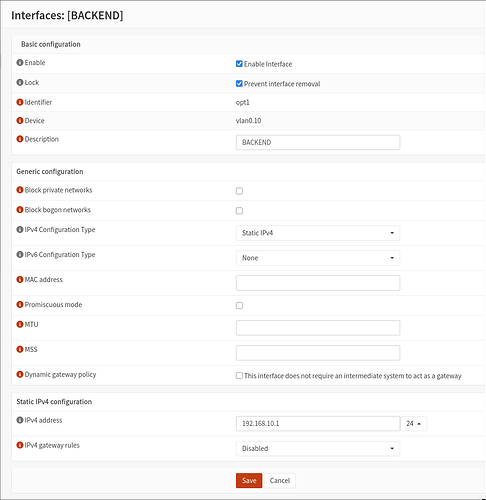Click the info icon beside Lock
486x500 pixels.
pyautogui.click(x=20, y=82)
